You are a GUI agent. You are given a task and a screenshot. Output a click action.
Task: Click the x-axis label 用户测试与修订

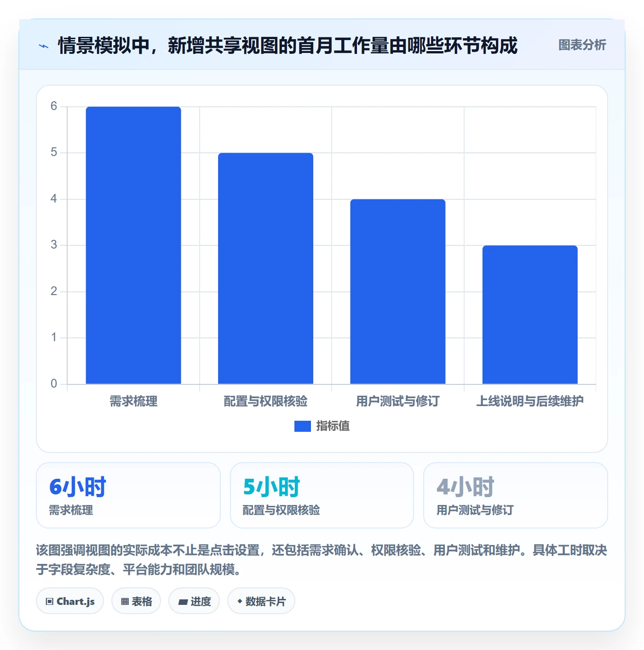(x=398, y=401)
